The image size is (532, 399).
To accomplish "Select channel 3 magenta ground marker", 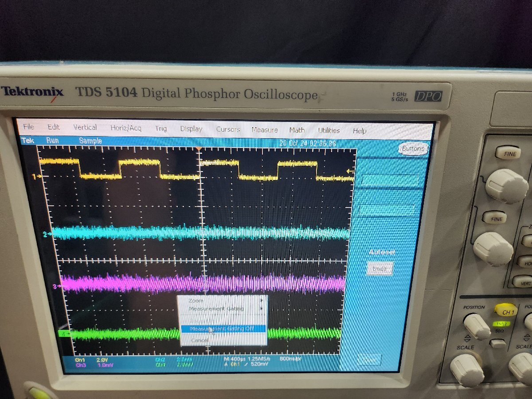I will [56, 286].
